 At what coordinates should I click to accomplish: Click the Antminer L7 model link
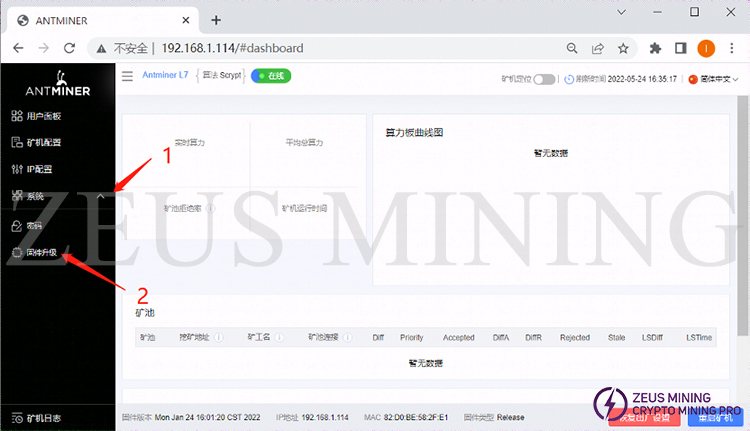[165, 75]
